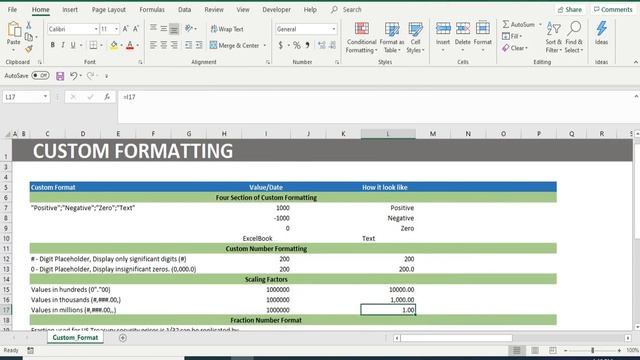The width and height of the screenshot is (640, 360).
Task: Apply Italic formatting
Action: coord(62,45)
